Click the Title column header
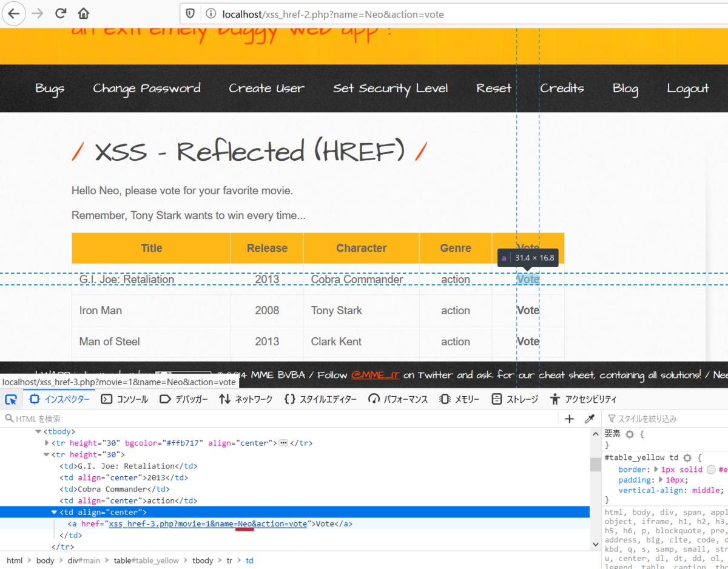 (x=152, y=248)
